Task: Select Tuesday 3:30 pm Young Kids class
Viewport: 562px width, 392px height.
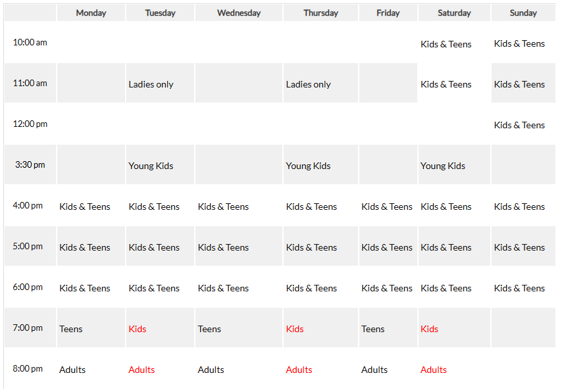Action: tap(151, 166)
